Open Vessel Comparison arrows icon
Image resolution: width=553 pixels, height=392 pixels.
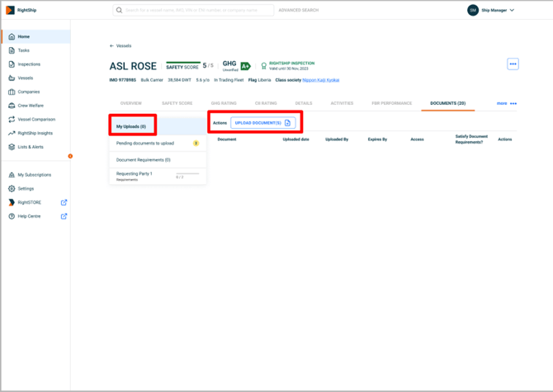point(12,119)
